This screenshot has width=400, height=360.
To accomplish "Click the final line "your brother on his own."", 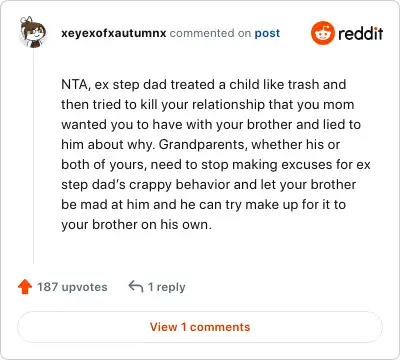I will [136, 225].
